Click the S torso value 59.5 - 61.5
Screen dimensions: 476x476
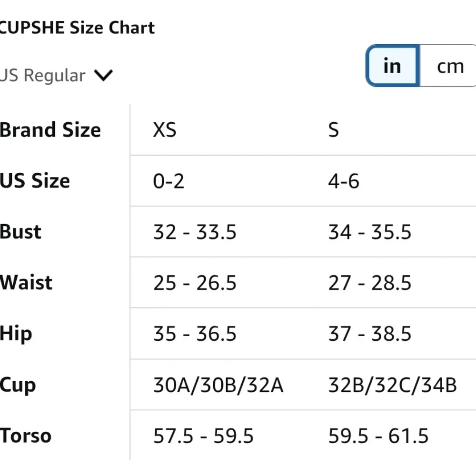pos(378,436)
